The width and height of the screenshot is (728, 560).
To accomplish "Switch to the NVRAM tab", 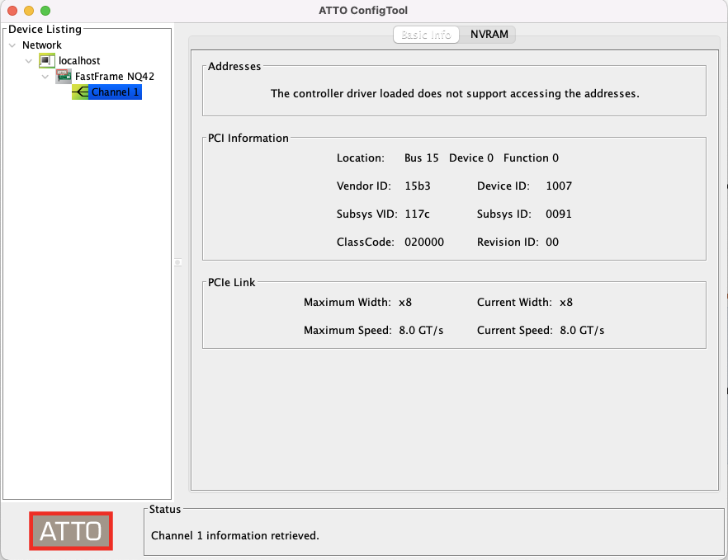I will coord(489,35).
